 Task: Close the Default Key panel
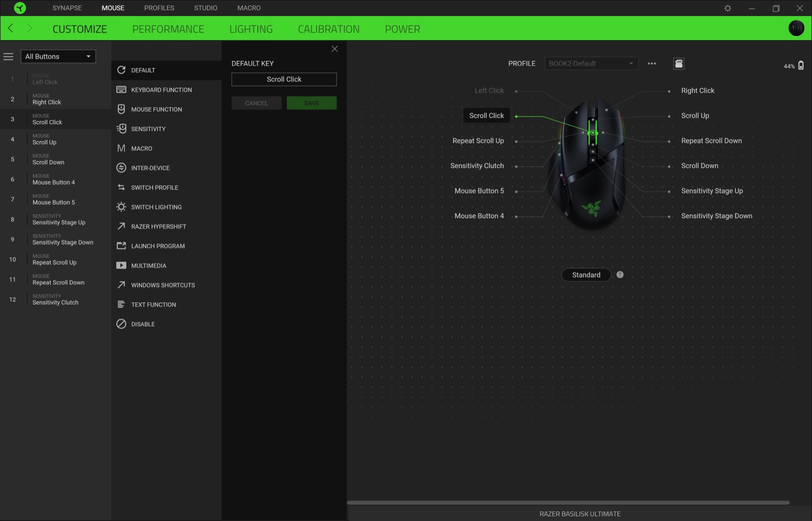(334, 49)
